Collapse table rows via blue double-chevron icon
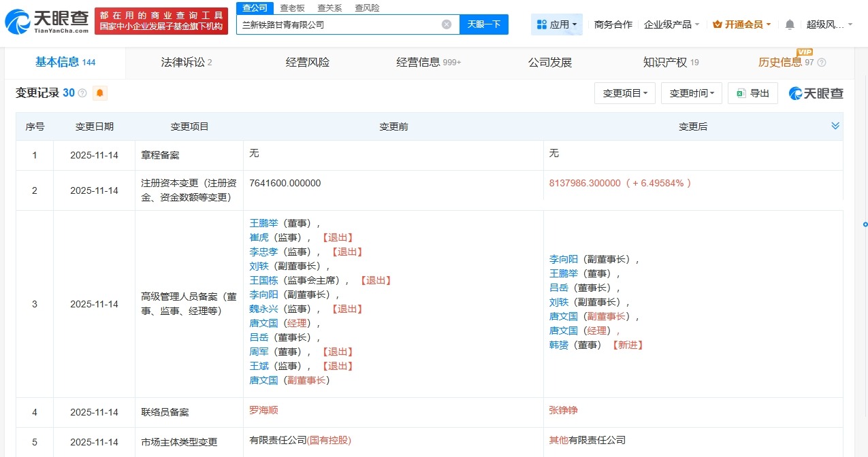This screenshot has width=868, height=457. pos(835,125)
